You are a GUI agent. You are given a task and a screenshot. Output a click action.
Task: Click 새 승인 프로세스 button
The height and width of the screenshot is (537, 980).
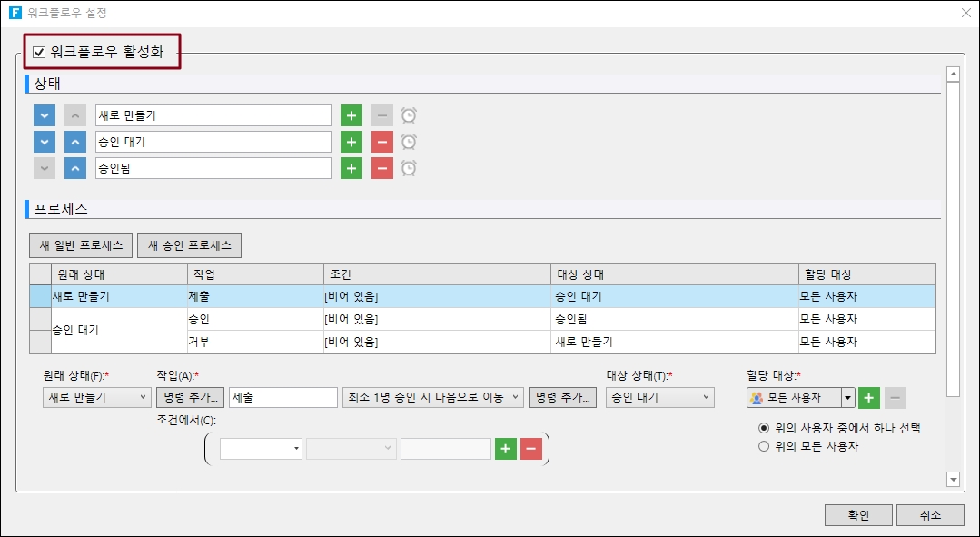pos(189,245)
